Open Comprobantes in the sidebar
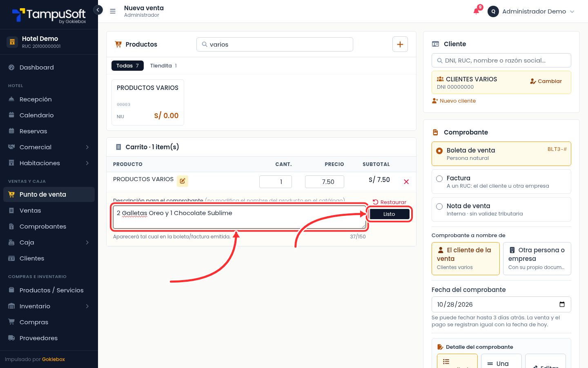 tap(49, 227)
